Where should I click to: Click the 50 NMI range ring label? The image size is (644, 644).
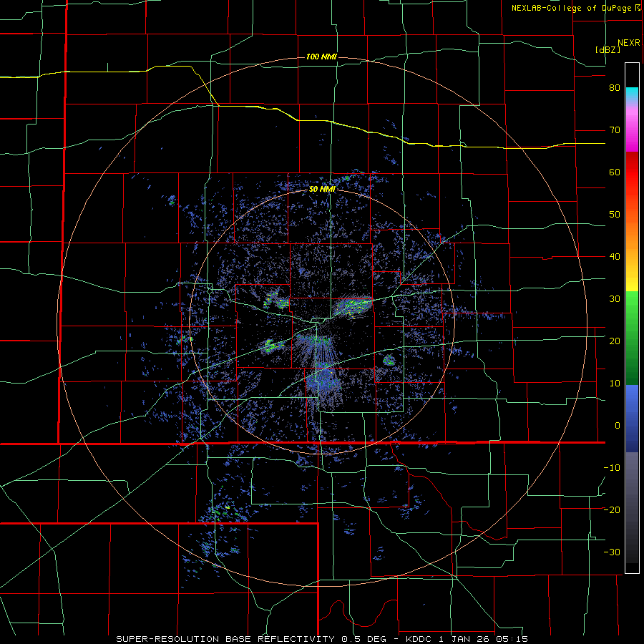click(x=323, y=190)
